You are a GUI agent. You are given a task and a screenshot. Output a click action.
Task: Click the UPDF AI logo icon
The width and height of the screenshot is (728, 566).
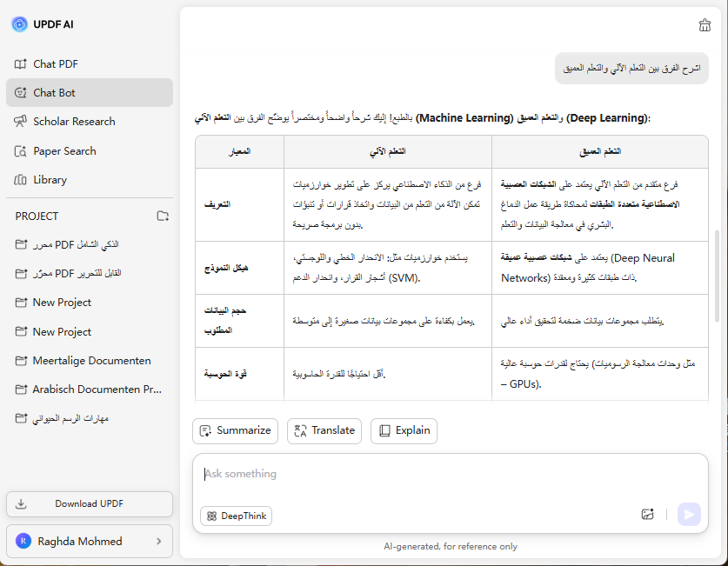19,23
